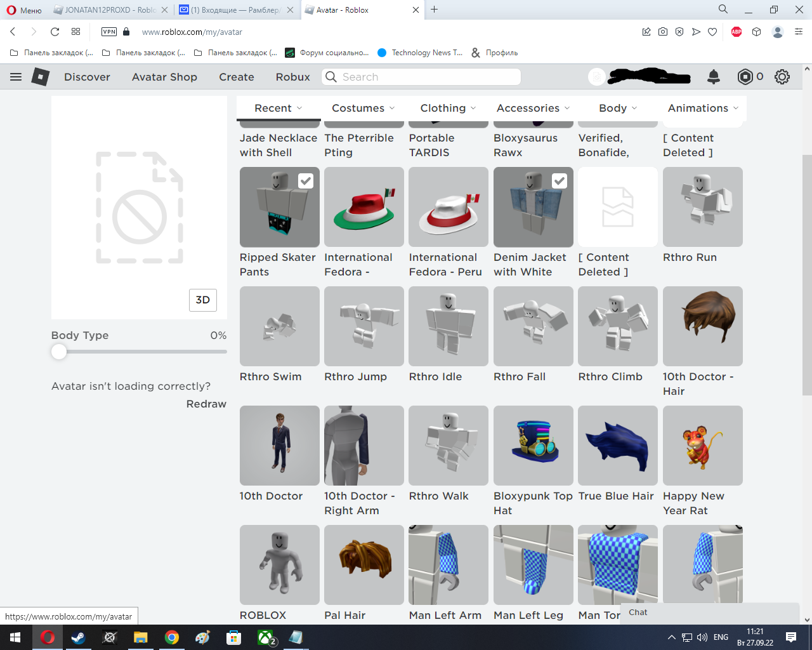
Task: Open Windows Start menu
Action: point(15,637)
